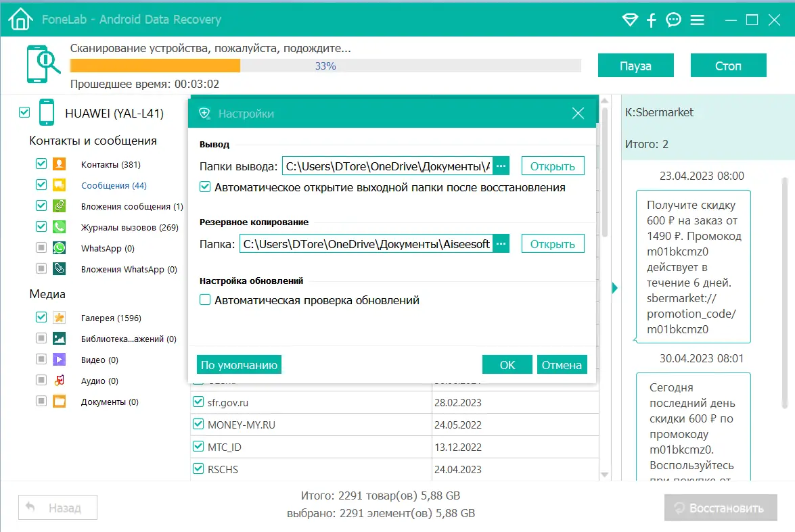The width and height of the screenshot is (795, 532).
Task: Collapse preview panel with teal arrow
Action: [x=614, y=288]
